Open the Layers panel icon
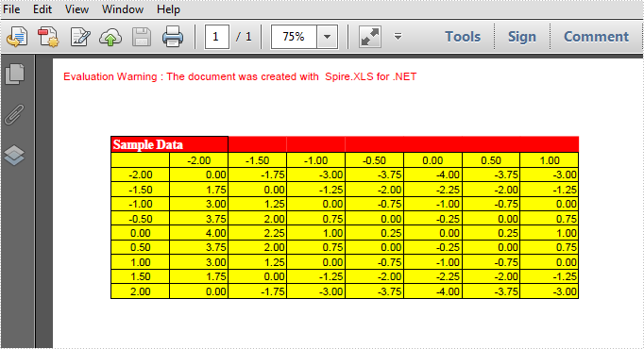The height and width of the screenshot is (349, 644). 15,156
